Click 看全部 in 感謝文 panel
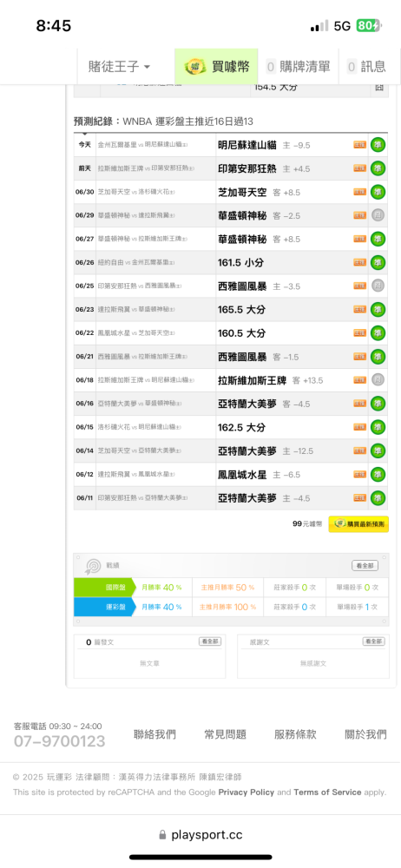 [x=374, y=641]
